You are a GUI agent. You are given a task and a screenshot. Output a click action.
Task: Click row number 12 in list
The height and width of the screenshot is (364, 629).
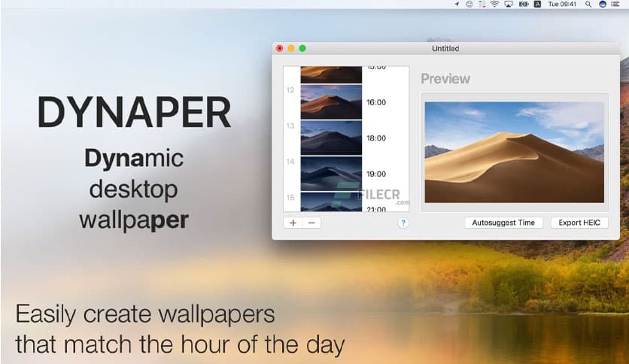(290, 90)
